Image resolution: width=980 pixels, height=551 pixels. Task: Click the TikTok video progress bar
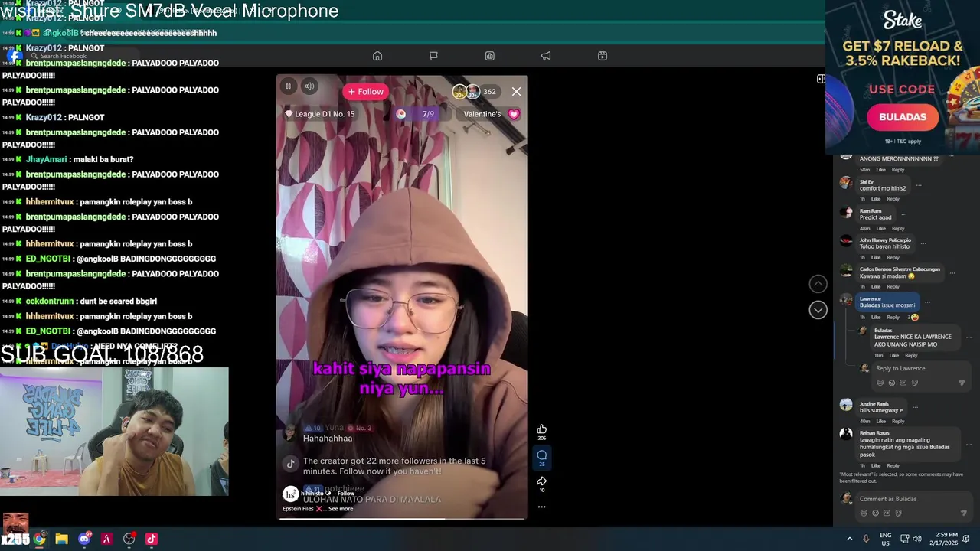tap(402, 519)
